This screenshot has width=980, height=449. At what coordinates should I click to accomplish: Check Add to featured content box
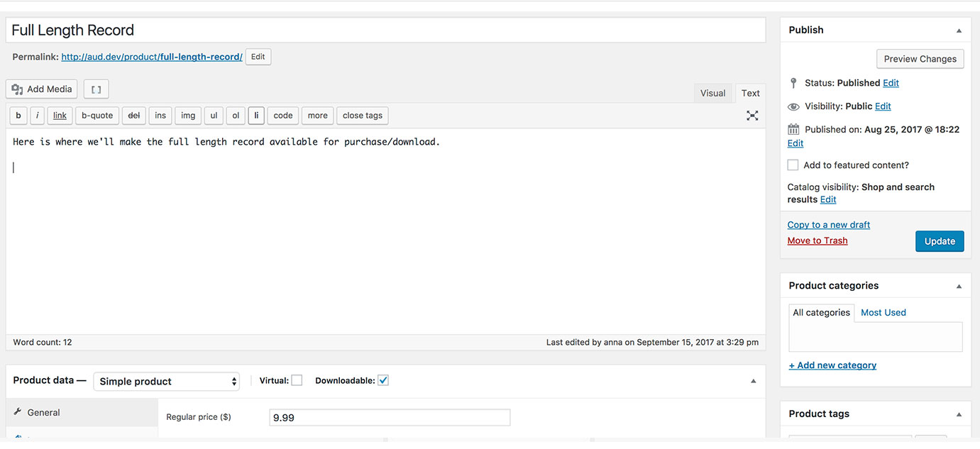[793, 165]
